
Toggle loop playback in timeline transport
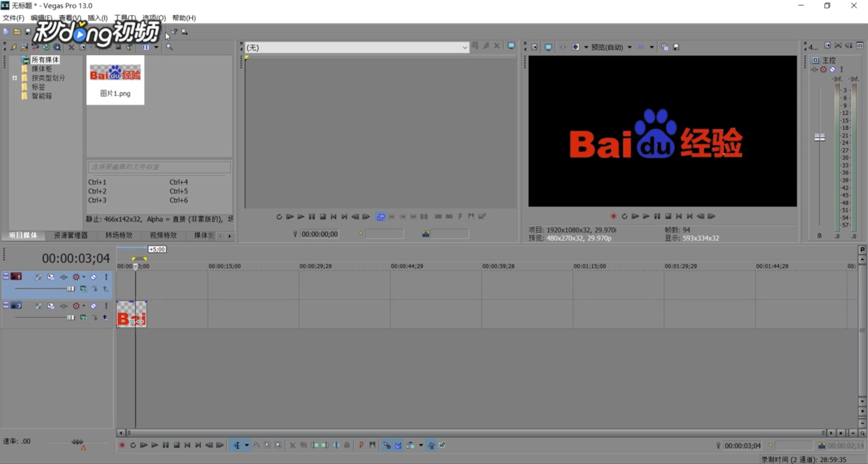[x=133, y=445]
